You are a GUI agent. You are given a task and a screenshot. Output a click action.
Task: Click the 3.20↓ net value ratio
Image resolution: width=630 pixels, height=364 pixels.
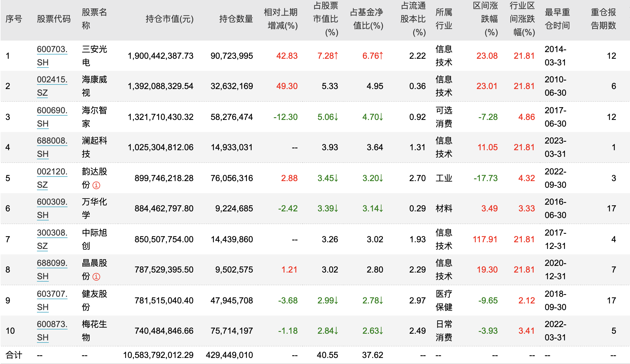click(x=373, y=178)
